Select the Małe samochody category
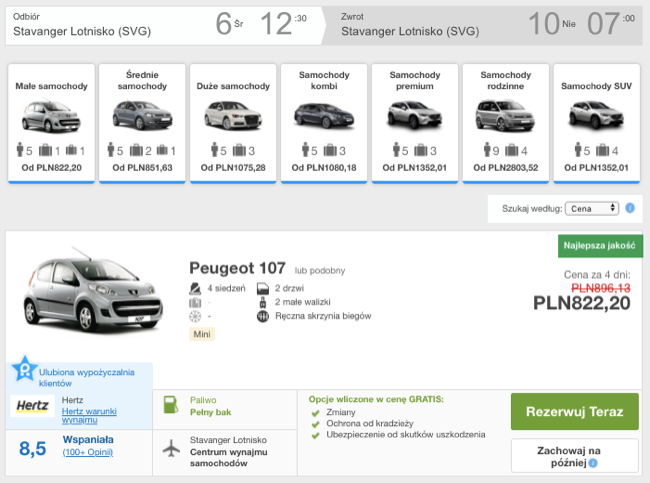Screen dimensions: 650x483 (x=51, y=123)
